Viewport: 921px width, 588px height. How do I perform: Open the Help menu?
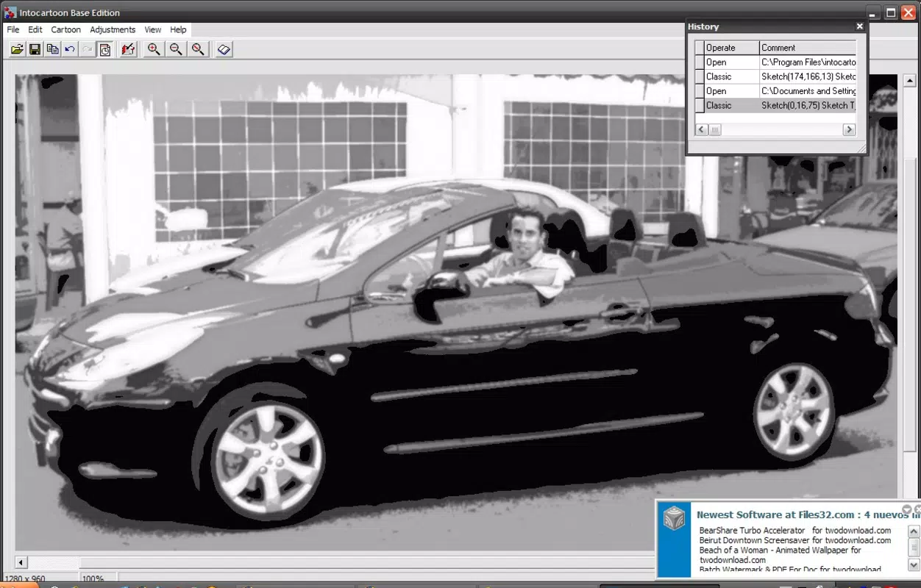coord(178,29)
